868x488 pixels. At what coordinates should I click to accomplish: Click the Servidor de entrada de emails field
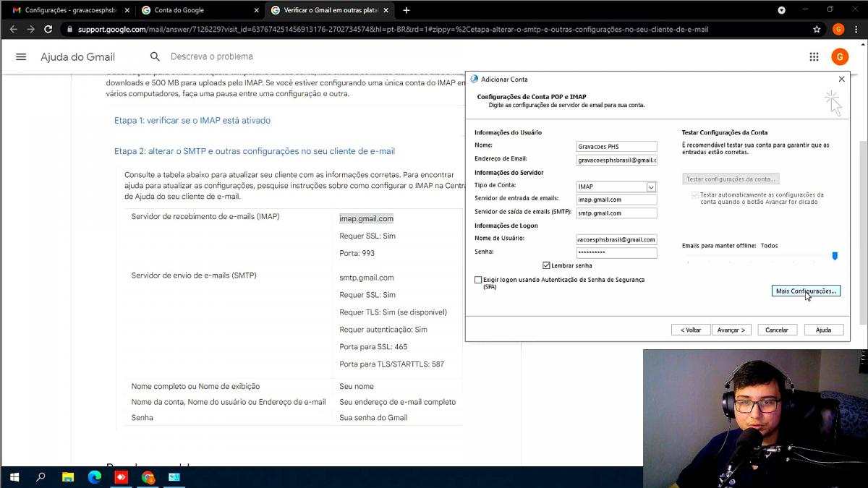[616, 200]
